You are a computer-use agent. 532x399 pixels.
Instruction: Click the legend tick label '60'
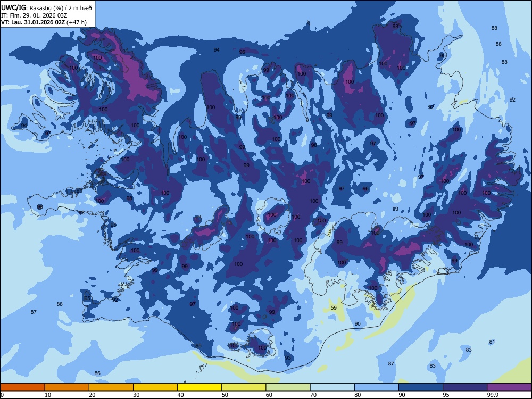click(269, 395)
